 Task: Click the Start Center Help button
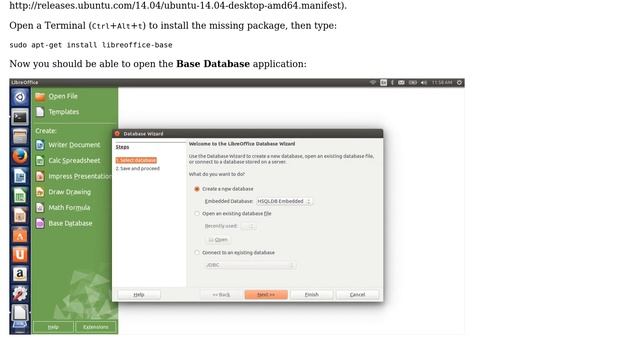[53, 327]
